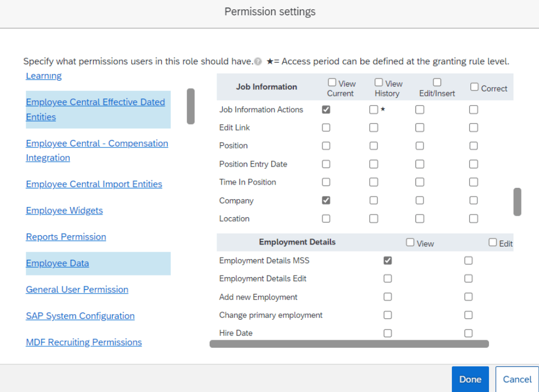Uncheck View Current for Company row
This screenshot has height=392, width=539.
(x=326, y=200)
